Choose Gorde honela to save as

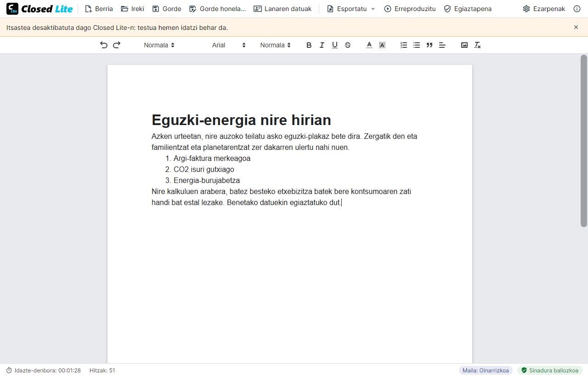click(217, 9)
